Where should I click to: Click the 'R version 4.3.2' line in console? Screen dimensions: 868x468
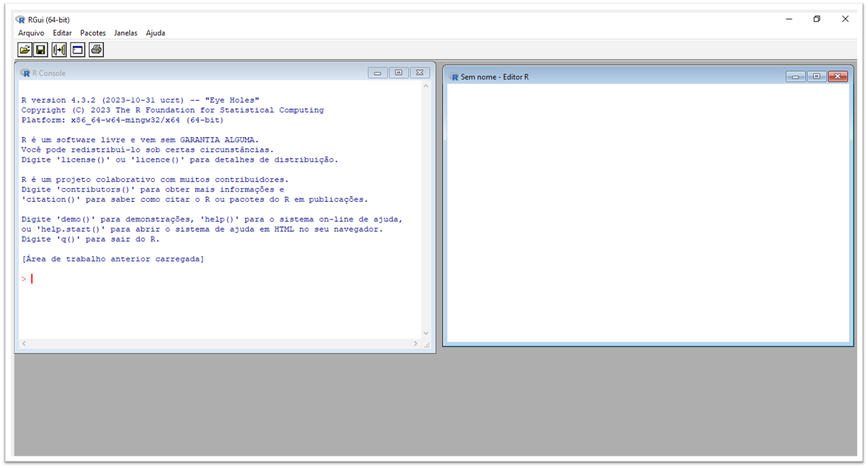click(x=140, y=100)
